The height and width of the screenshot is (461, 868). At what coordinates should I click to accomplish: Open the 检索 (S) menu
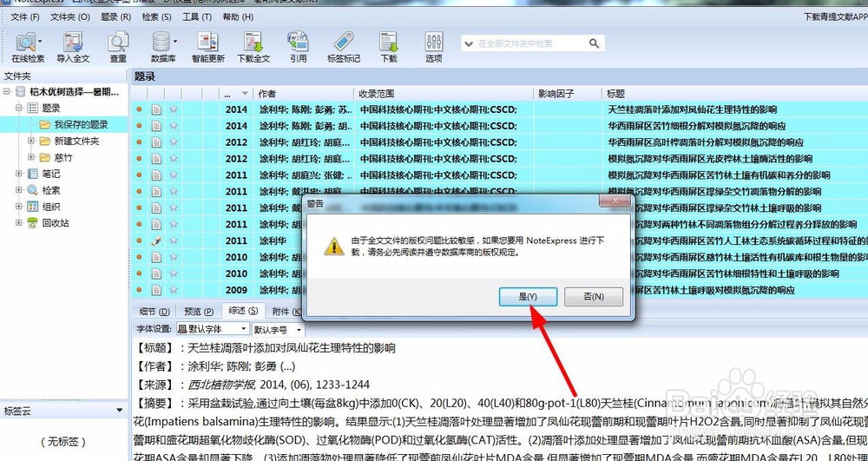156,17
